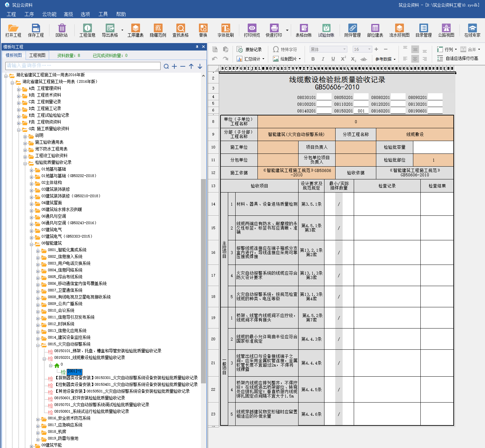The image size is (485, 448).
Task: Toggle the panel pin for 模板与工程
Action: (x=197, y=47)
